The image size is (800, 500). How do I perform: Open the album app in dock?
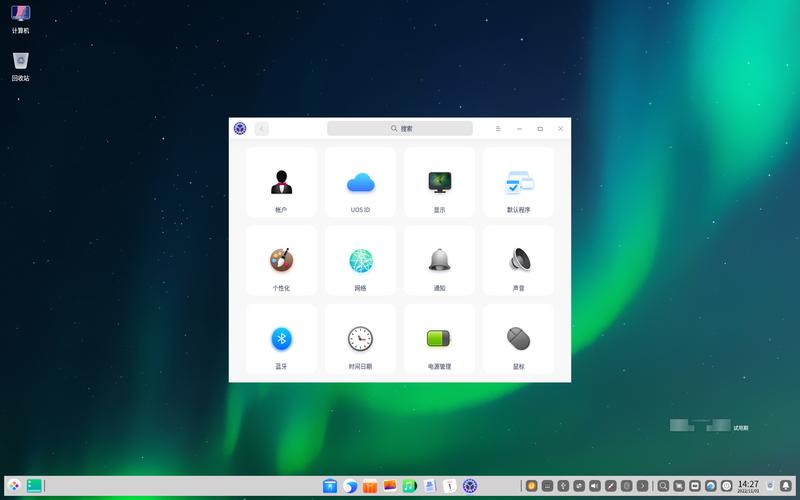[390, 486]
